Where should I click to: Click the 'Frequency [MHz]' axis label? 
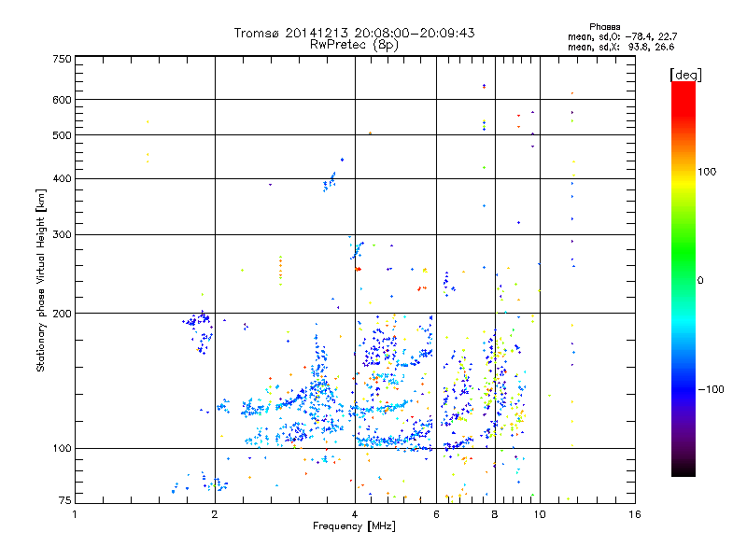(x=354, y=526)
